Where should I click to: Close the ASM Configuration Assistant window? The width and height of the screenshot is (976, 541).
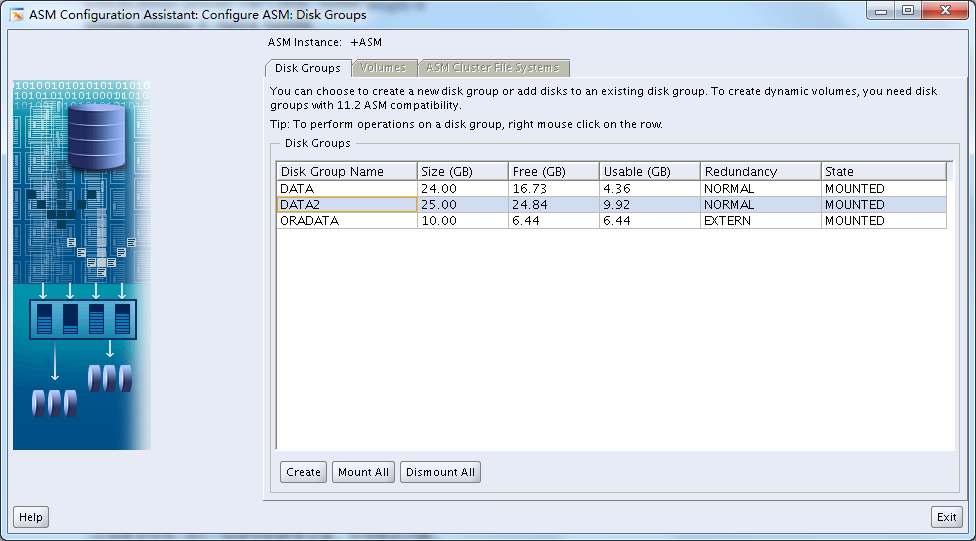point(945,11)
